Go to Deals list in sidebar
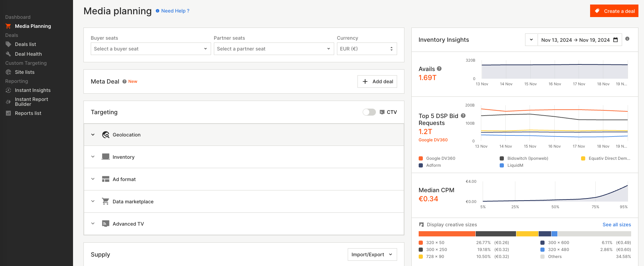Image resolution: width=644 pixels, height=266 pixels. point(25,44)
